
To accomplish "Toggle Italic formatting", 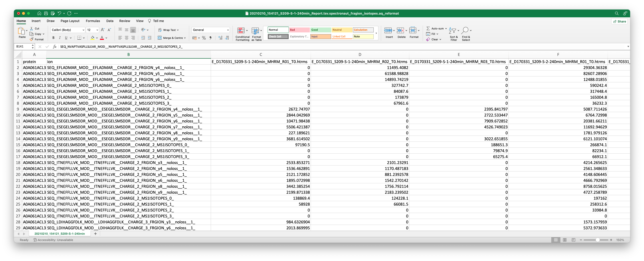I will point(60,38).
